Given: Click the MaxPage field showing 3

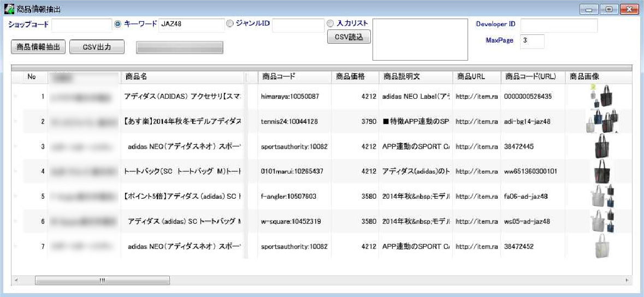Looking at the screenshot, I should [532, 41].
